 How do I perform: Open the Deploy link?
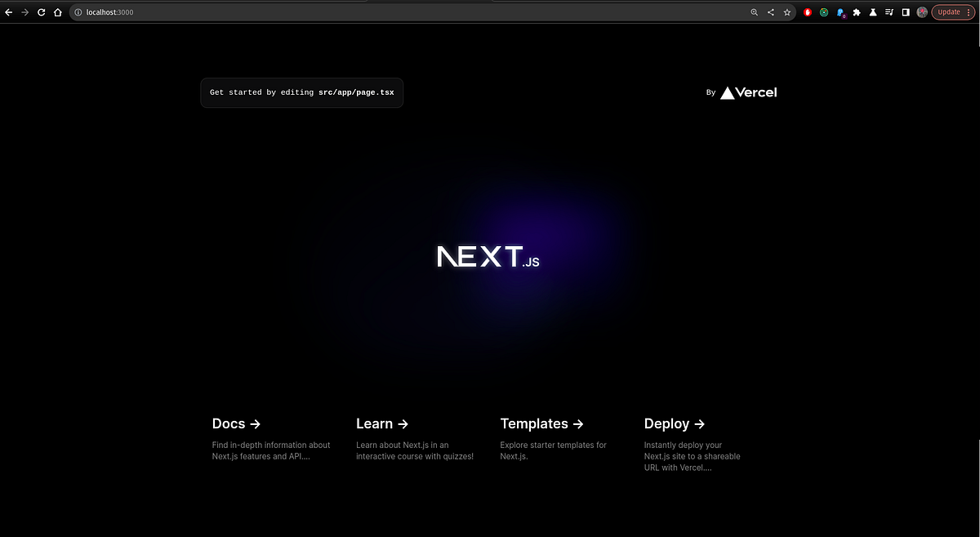coord(666,423)
